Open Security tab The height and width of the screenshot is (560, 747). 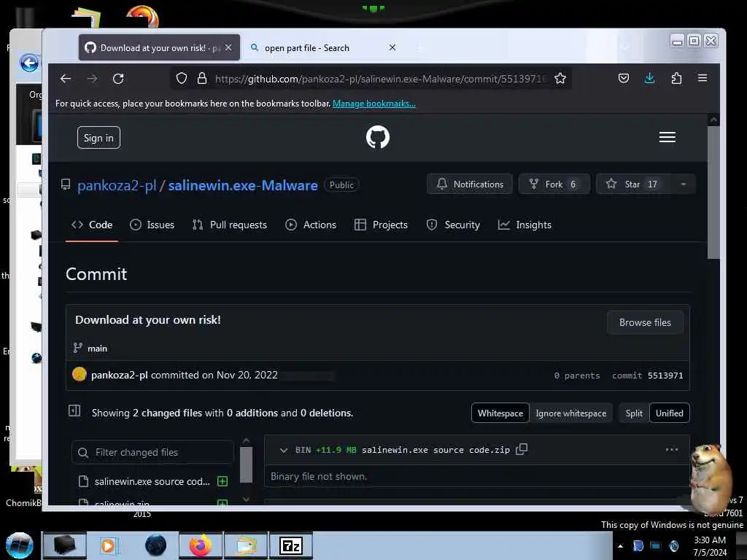tap(453, 225)
